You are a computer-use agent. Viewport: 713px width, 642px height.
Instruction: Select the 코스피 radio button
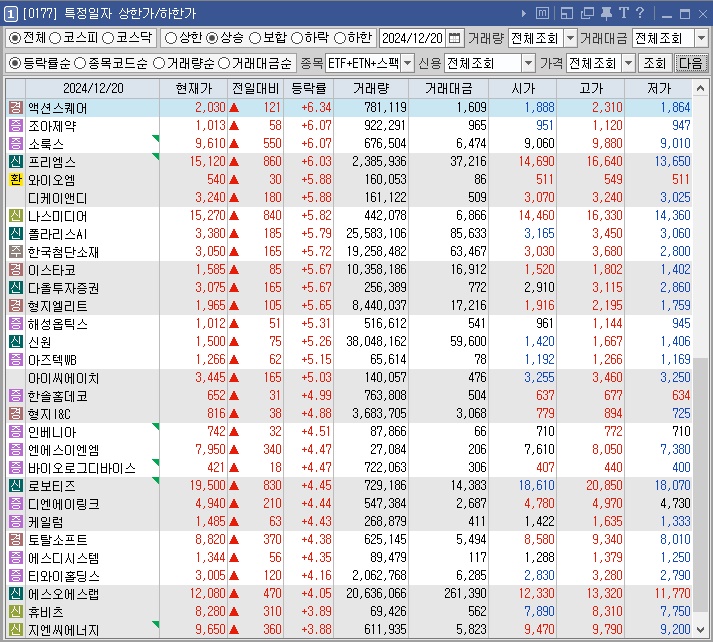click(55, 38)
